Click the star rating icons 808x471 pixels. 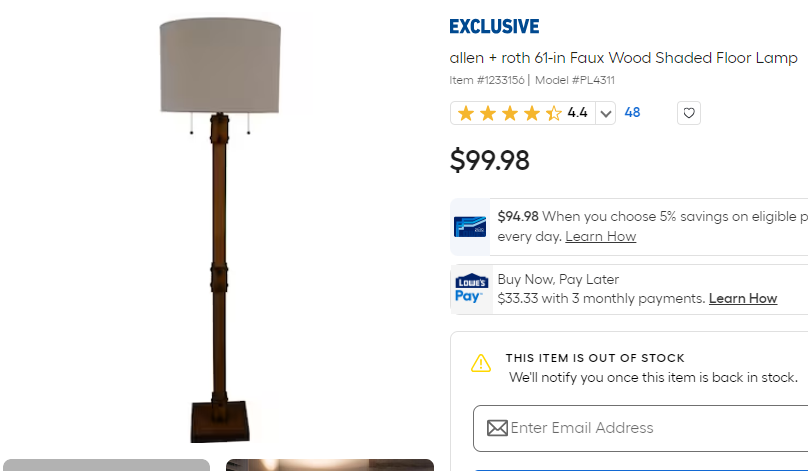[x=509, y=113]
